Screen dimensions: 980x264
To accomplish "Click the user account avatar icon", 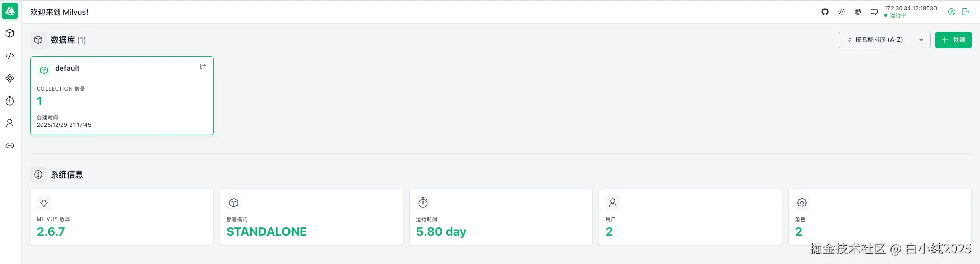I will pyautogui.click(x=952, y=12).
